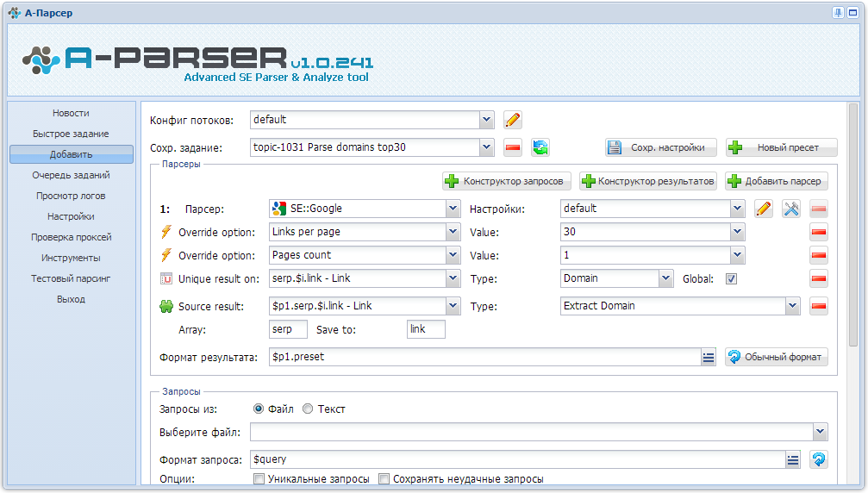Open the result format template list icon
The height and width of the screenshot is (493, 868).
pos(708,358)
